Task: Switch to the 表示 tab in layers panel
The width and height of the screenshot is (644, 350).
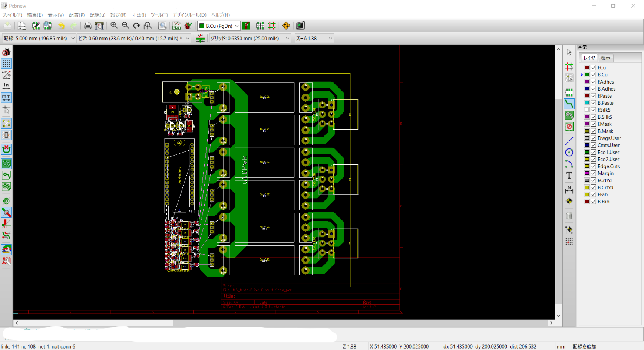Action: tap(605, 58)
